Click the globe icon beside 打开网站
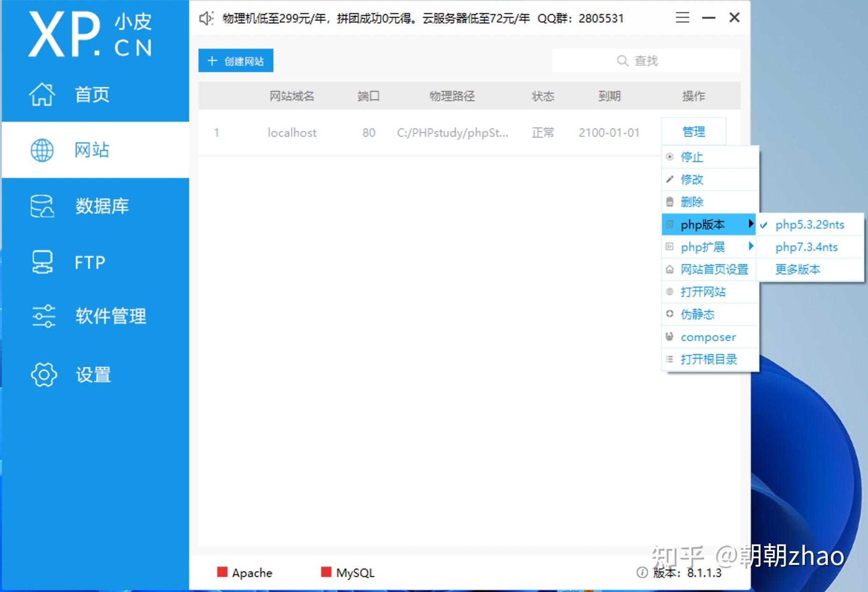This screenshot has width=868, height=592. pos(670,292)
